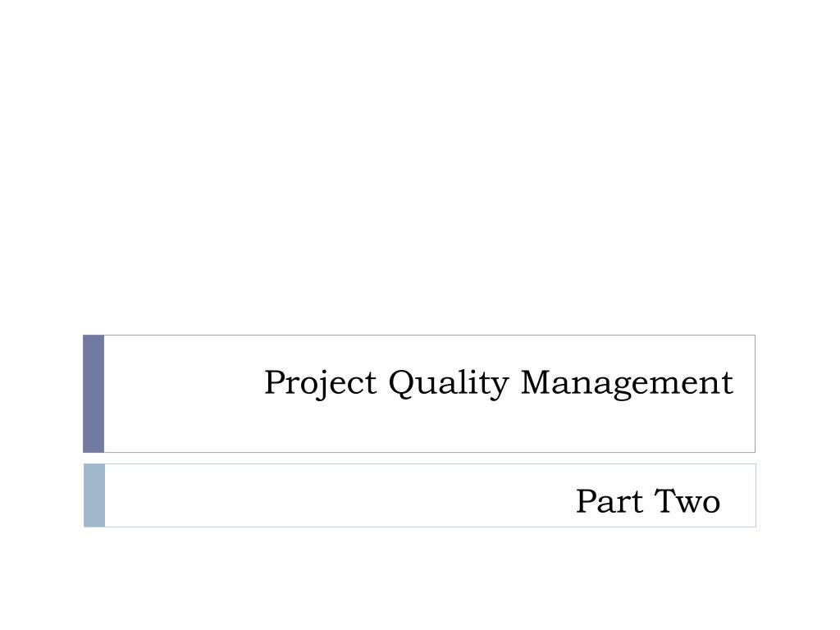This screenshot has width=840, height=630.
Task: Click the 'Project Quality Management' title text
Action: click(x=499, y=384)
